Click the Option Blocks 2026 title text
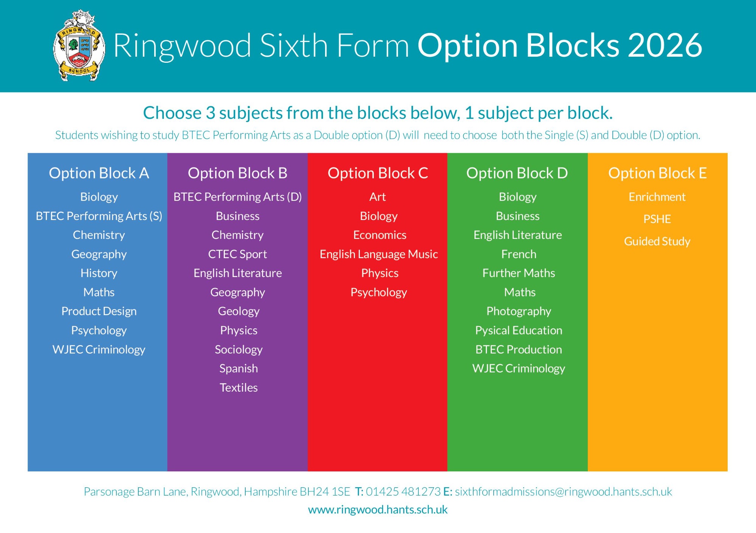 tap(559, 45)
